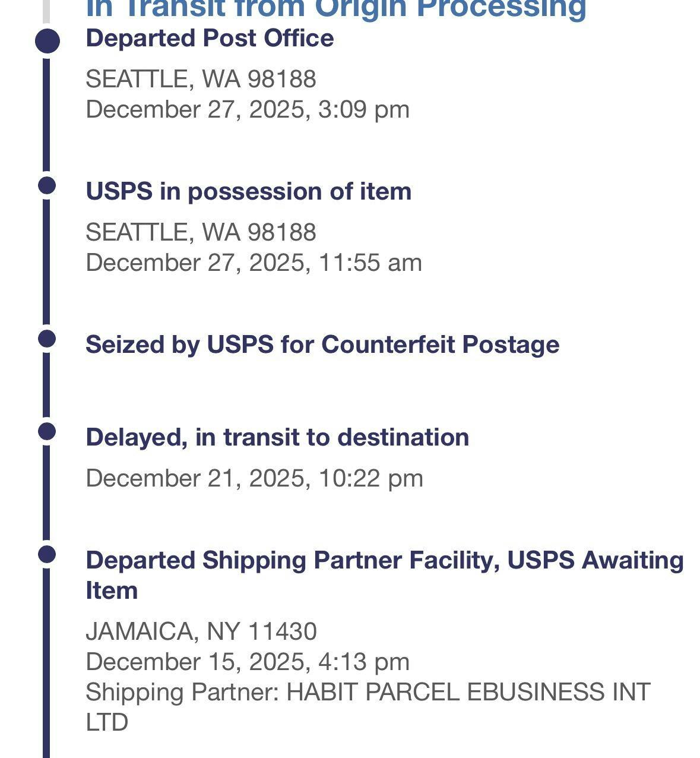The width and height of the screenshot is (700, 758).
Task: Select Delayed, in transit to destination title
Action: (277, 437)
